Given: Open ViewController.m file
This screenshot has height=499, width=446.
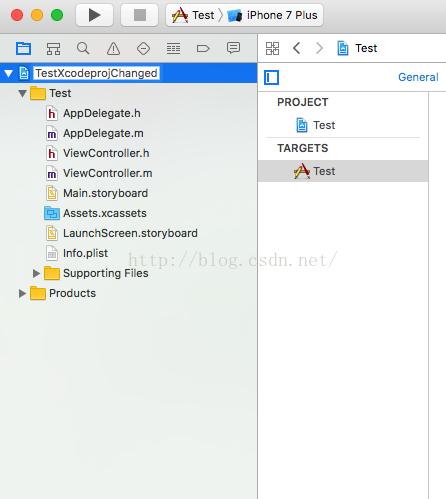Looking at the screenshot, I should tap(107, 173).
